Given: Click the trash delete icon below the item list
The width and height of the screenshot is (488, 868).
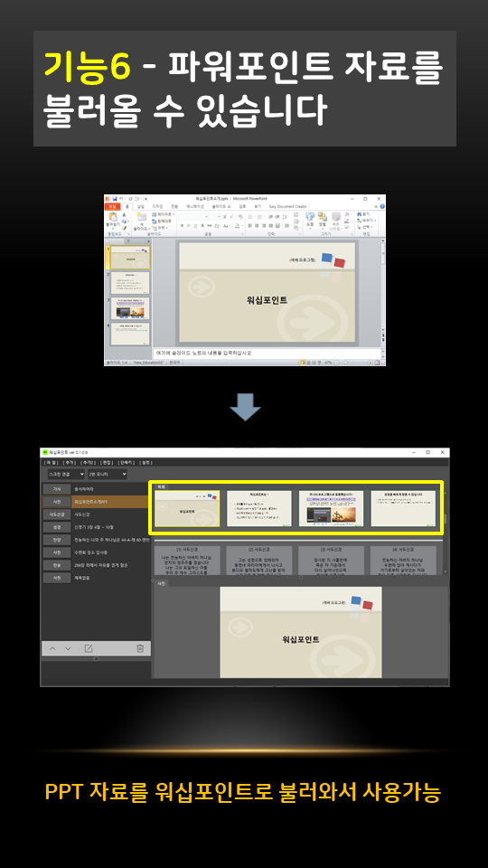Looking at the screenshot, I should point(140,648).
